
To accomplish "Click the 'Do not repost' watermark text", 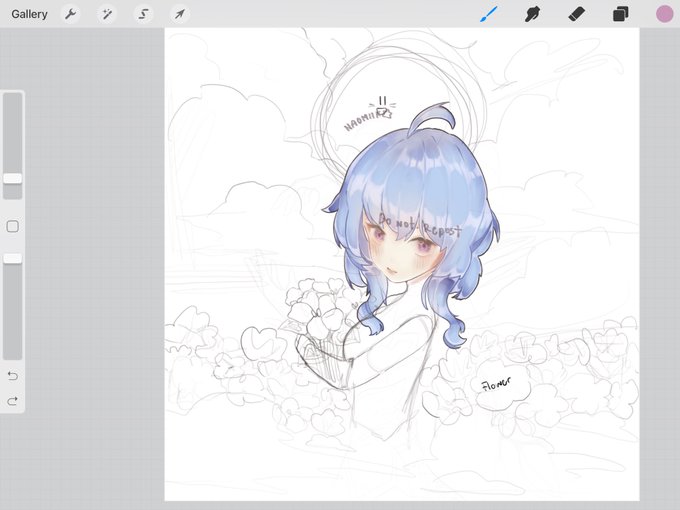I will coord(420,226).
